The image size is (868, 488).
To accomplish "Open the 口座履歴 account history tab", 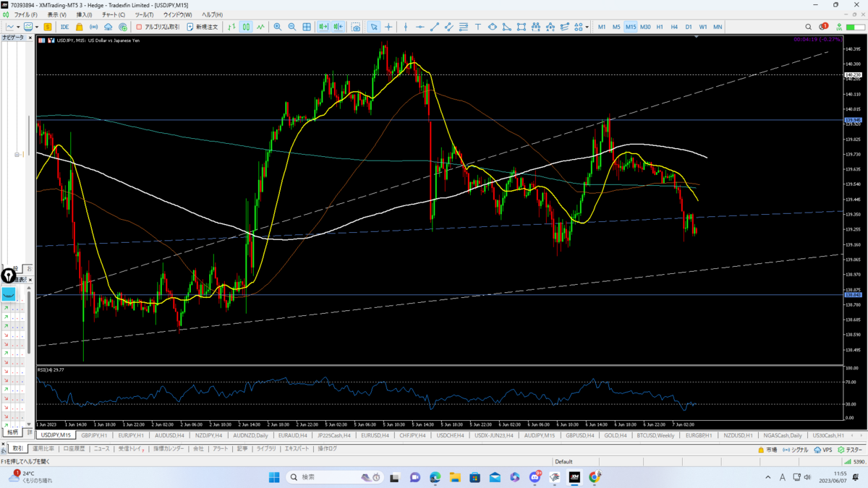I will coord(74,449).
